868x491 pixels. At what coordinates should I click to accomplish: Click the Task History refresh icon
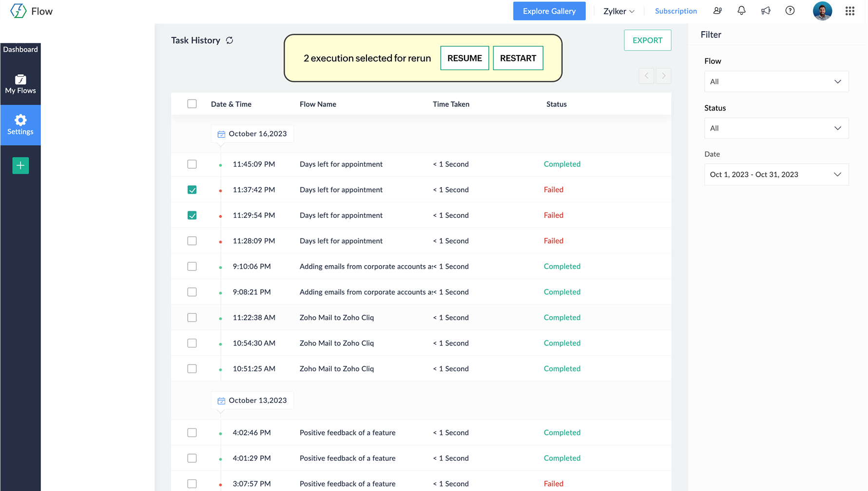point(230,40)
